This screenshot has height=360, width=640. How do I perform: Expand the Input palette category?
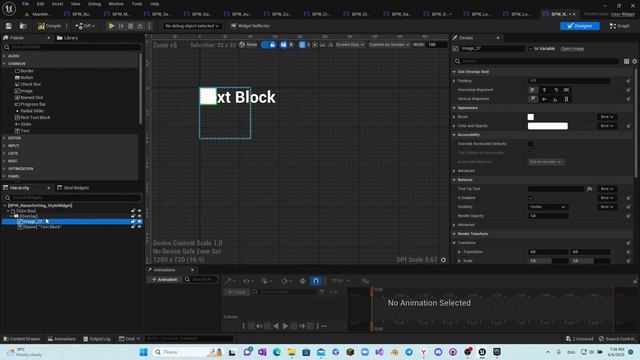click(4, 145)
